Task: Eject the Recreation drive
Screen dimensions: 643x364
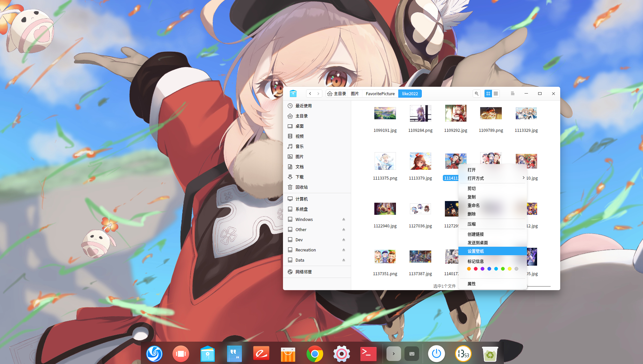Action: [x=343, y=250]
